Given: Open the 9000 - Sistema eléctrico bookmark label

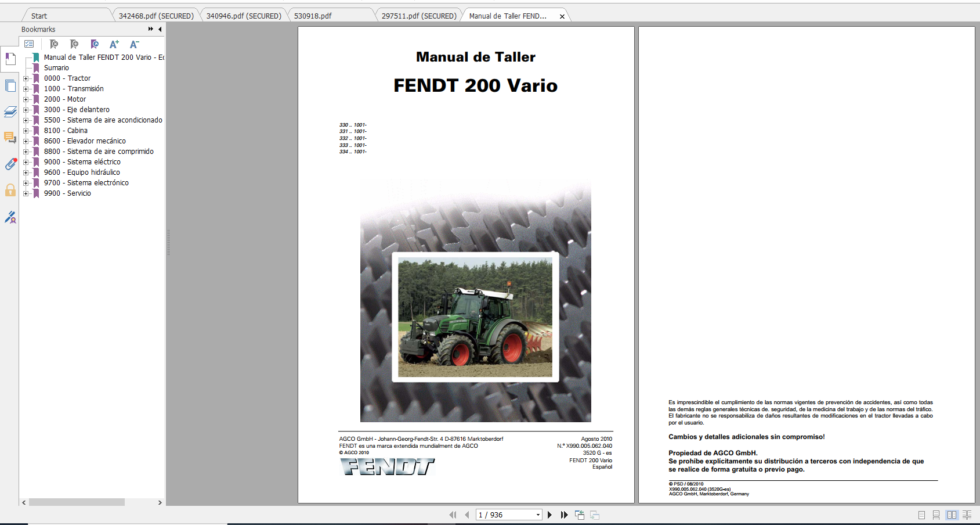Looking at the screenshot, I should [x=82, y=162].
